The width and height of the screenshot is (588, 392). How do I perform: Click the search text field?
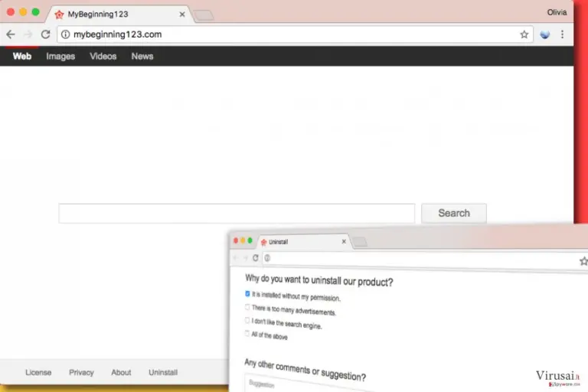[x=237, y=214]
